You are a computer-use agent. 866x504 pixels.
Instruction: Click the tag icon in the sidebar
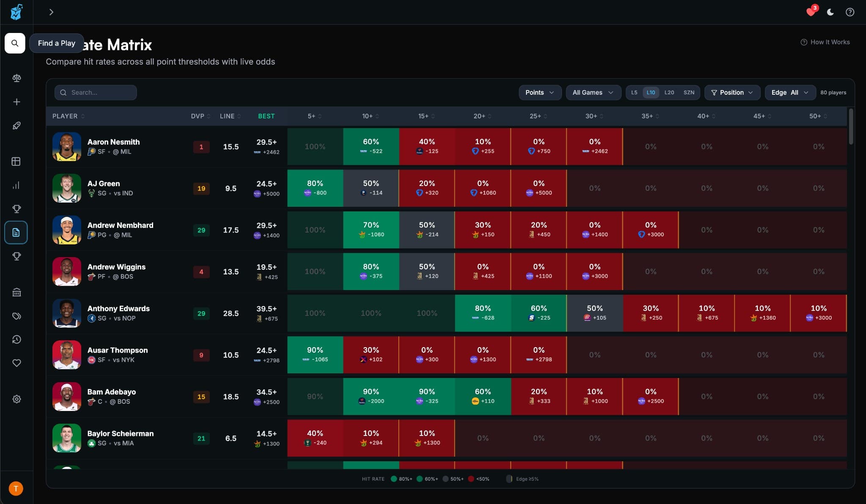[16, 316]
